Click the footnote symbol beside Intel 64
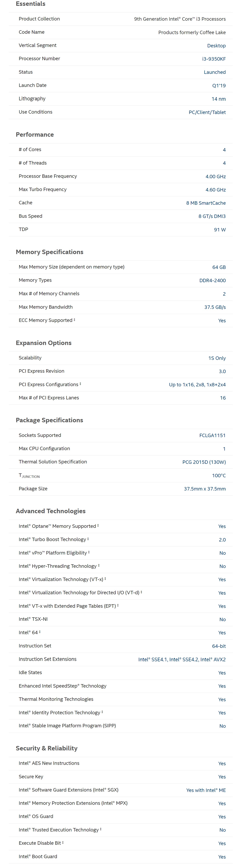Image resolution: width=241 pixels, height=868 pixels. 39,632
